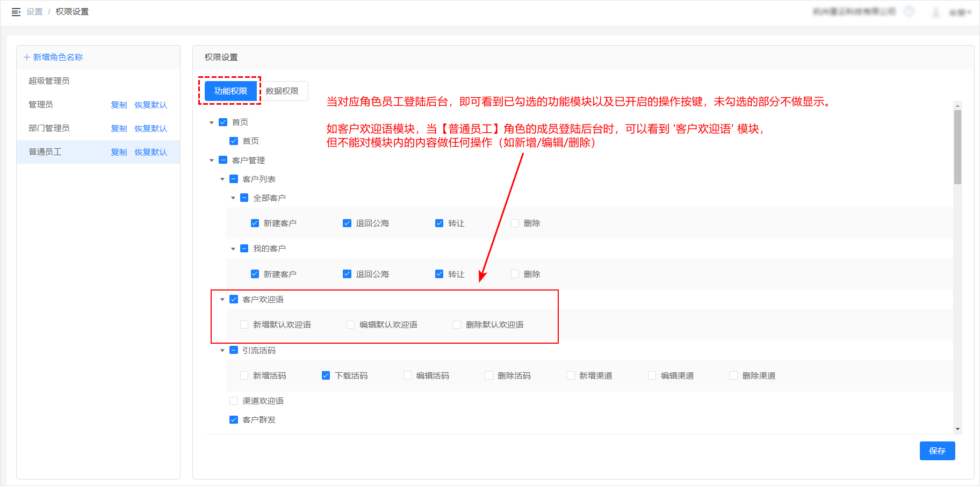Click 保存 to save permissions
Image resolution: width=980 pixels, height=486 pixels.
pyautogui.click(x=938, y=451)
